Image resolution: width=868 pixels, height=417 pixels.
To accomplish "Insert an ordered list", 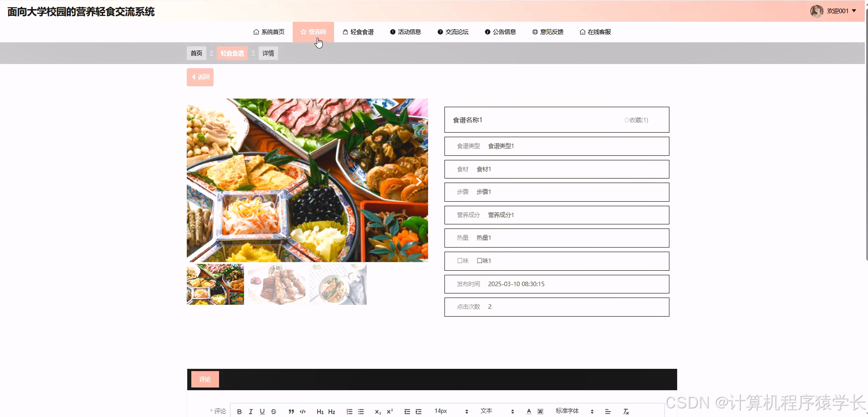I will pos(349,411).
